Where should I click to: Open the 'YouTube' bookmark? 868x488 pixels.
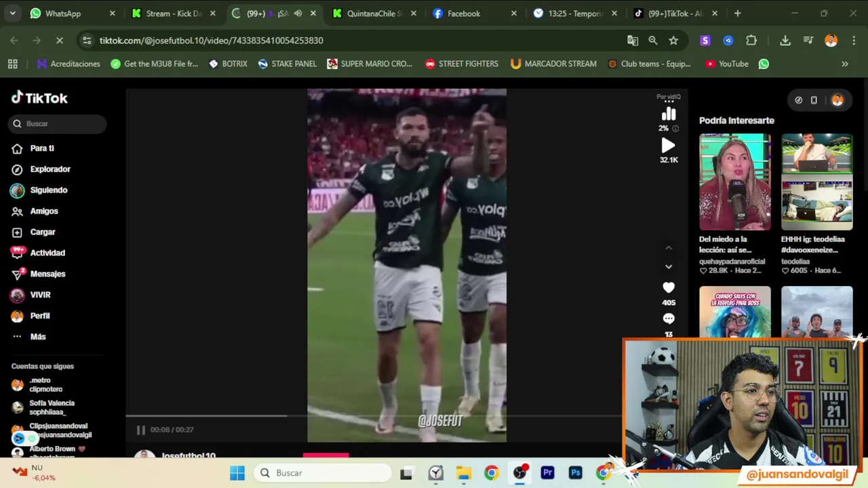point(727,64)
